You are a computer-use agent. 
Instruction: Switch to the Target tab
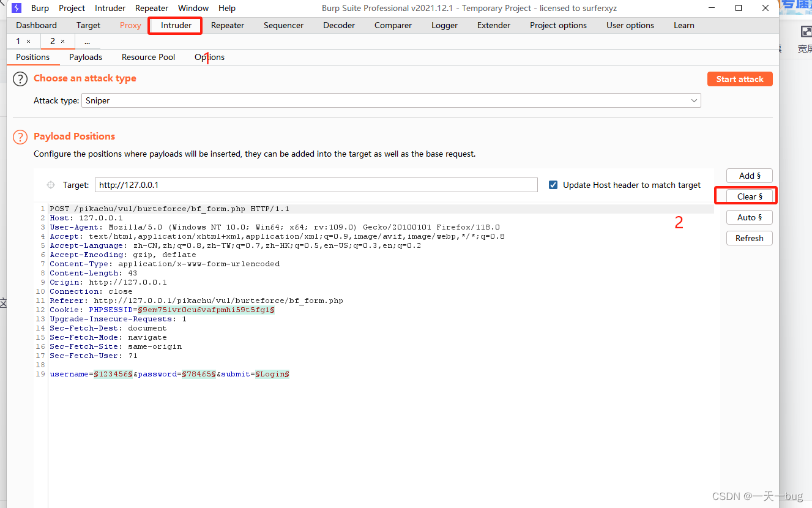tap(88, 25)
